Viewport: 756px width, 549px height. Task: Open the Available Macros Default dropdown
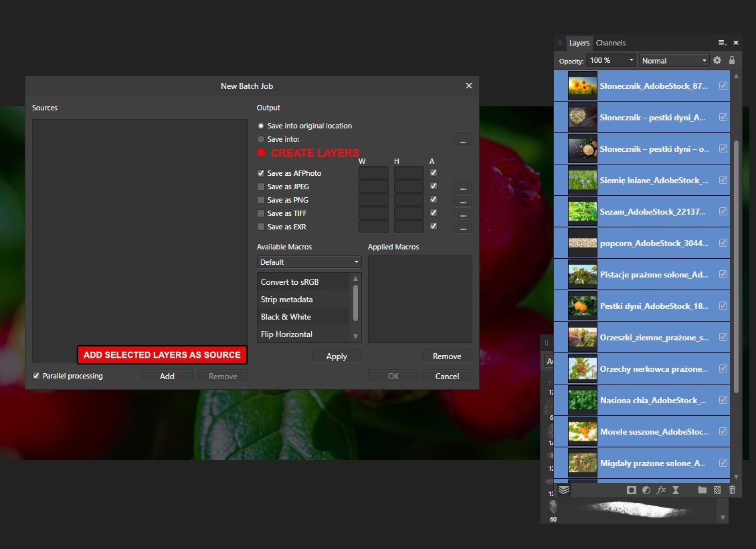click(309, 262)
